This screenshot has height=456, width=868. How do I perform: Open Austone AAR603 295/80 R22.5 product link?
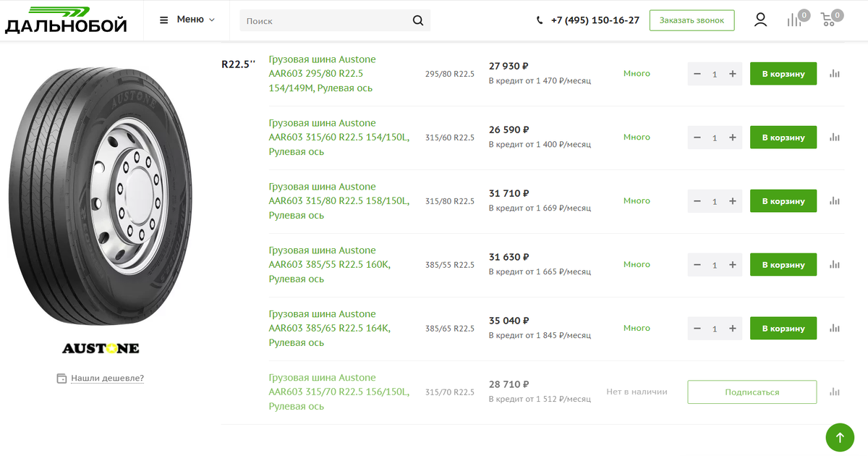pyautogui.click(x=322, y=74)
